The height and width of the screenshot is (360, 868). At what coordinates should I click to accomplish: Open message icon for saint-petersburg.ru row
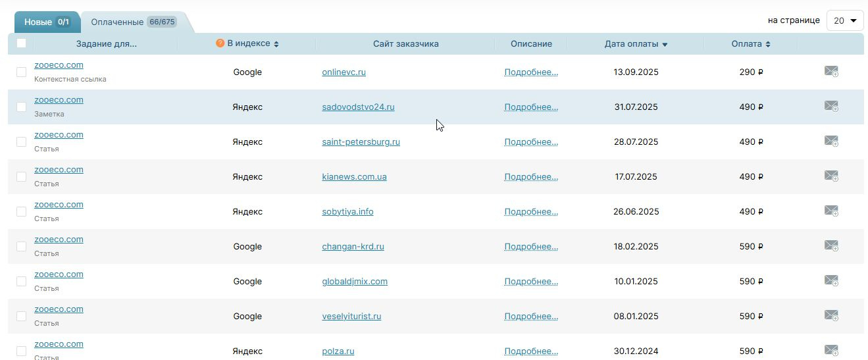pos(831,141)
